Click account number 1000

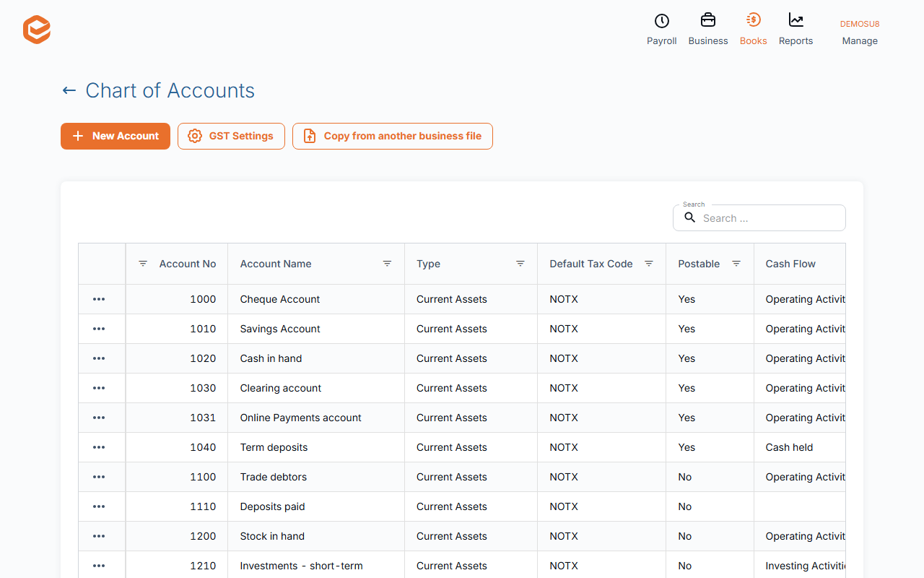point(203,299)
